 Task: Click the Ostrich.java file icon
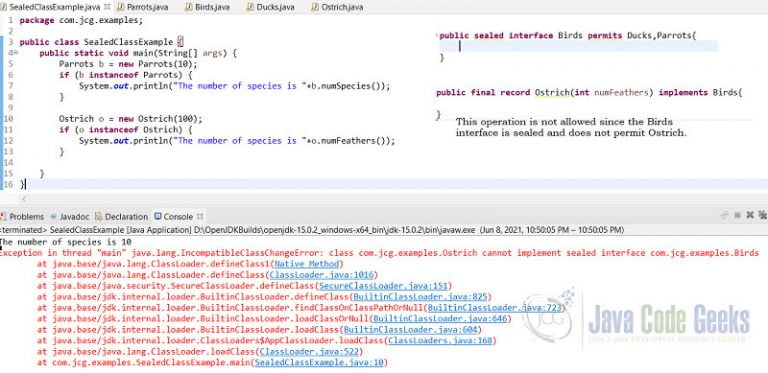click(x=315, y=7)
